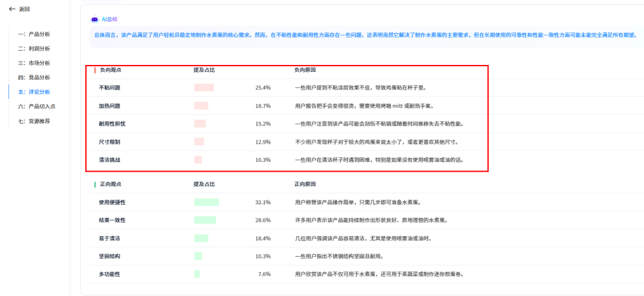Viewport: 644px width, 296px height.
Task: Click the back arrow icon
Action: tap(11, 9)
